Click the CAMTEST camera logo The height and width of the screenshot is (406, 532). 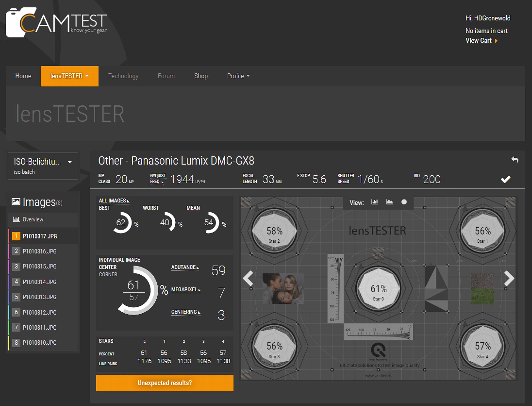[56, 22]
